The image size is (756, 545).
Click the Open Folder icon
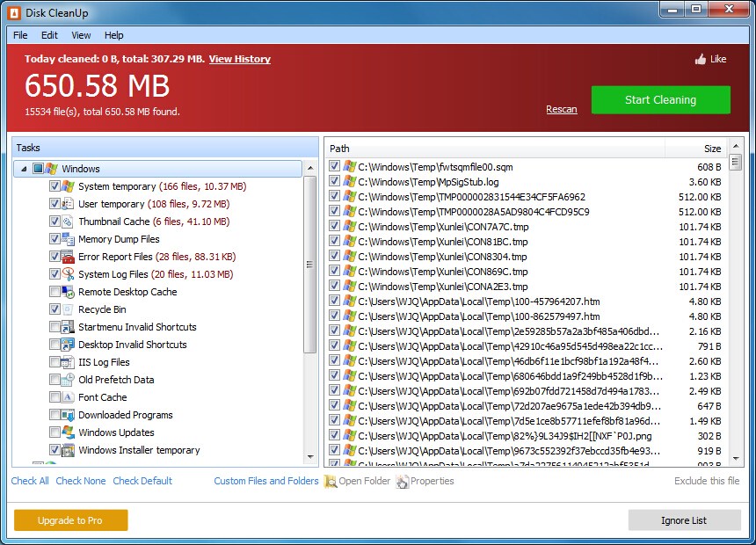pos(331,482)
